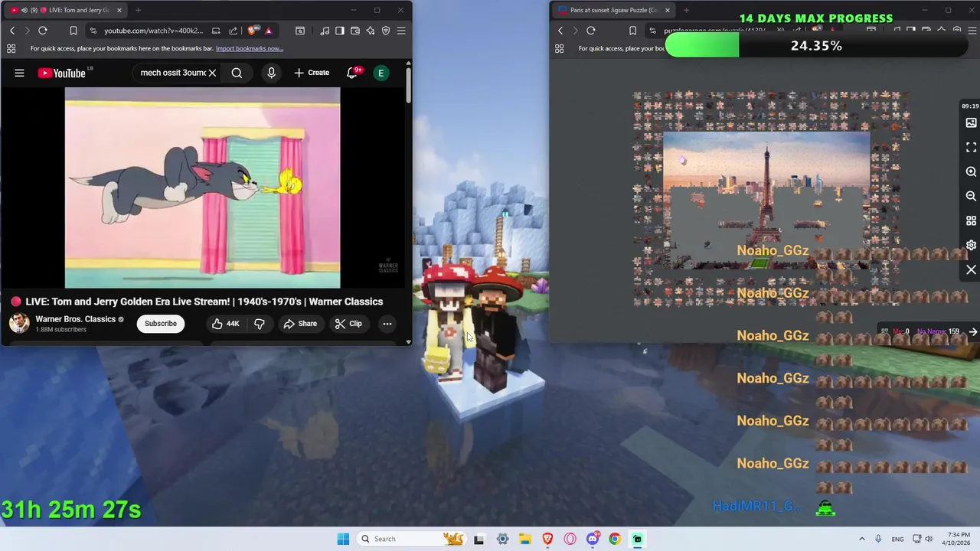Click the Create button on YouTube
Image resolution: width=980 pixels, height=551 pixels.
(312, 73)
